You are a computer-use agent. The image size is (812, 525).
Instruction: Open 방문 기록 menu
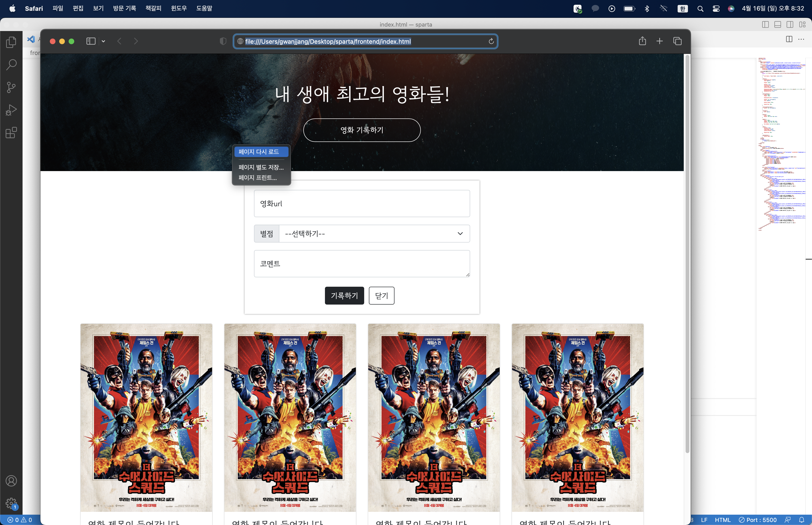tap(124, 8)
